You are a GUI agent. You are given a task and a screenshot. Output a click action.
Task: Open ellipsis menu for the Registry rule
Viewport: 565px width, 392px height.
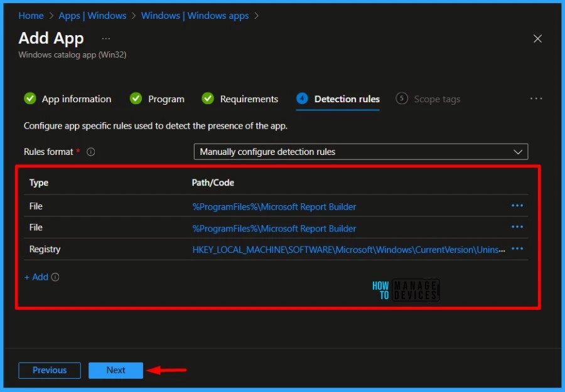click(517, 249)
